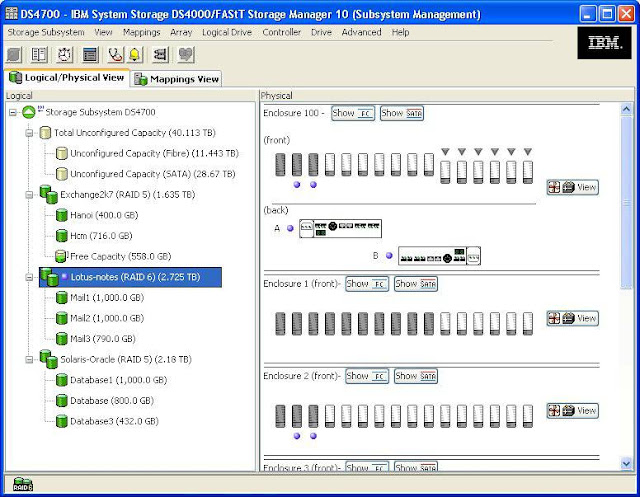
Task: Click Show FC for Enclosure 100
Action: click(353, 113)
